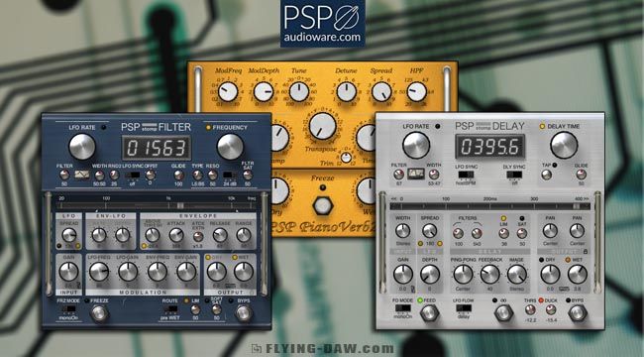Image resolution: width=644 pixels, height=357 pixels.
Task: Toggle the WET LED in PSP Filter output
Action: pyautogui.click(x=235, y=258)
